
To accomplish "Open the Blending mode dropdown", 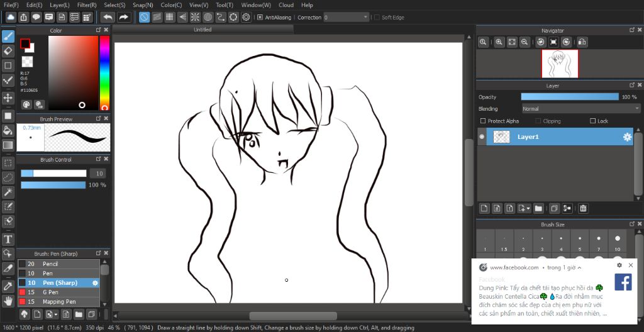I will [580, 109].
